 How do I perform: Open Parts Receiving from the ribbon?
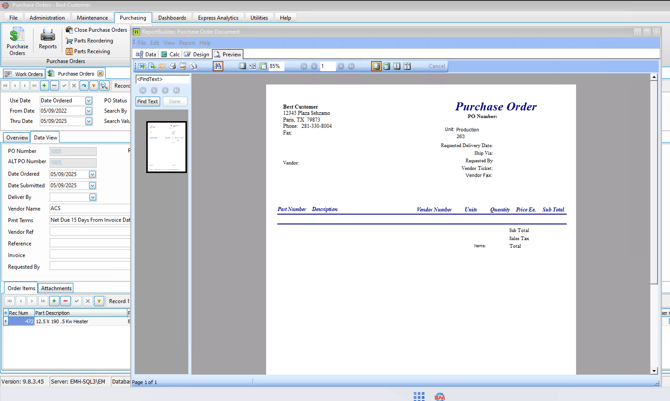click(x=88, y=51)
